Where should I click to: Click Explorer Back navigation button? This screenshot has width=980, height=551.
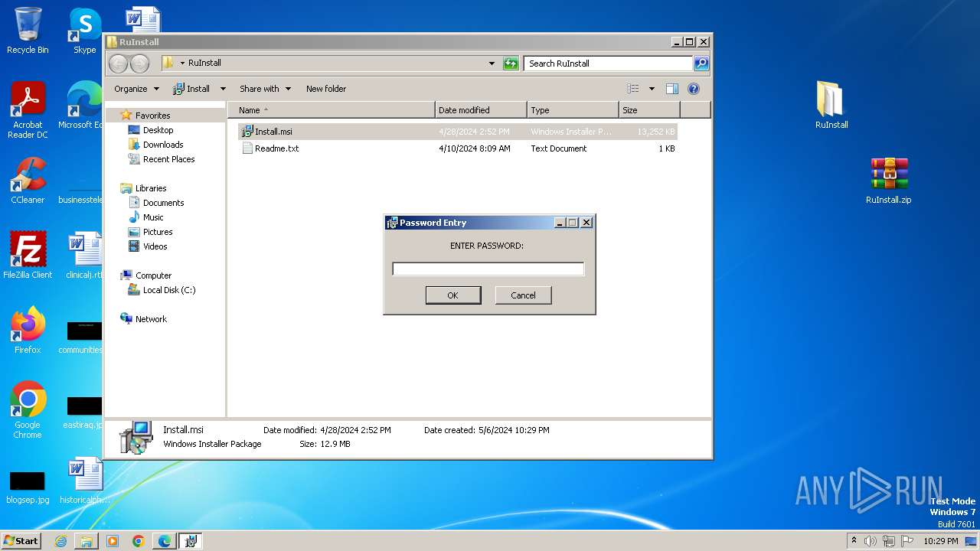coord(118,64)
